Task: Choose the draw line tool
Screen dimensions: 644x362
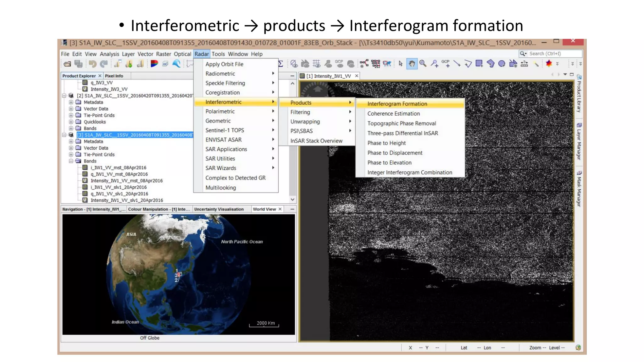Action: click(457, 64)
